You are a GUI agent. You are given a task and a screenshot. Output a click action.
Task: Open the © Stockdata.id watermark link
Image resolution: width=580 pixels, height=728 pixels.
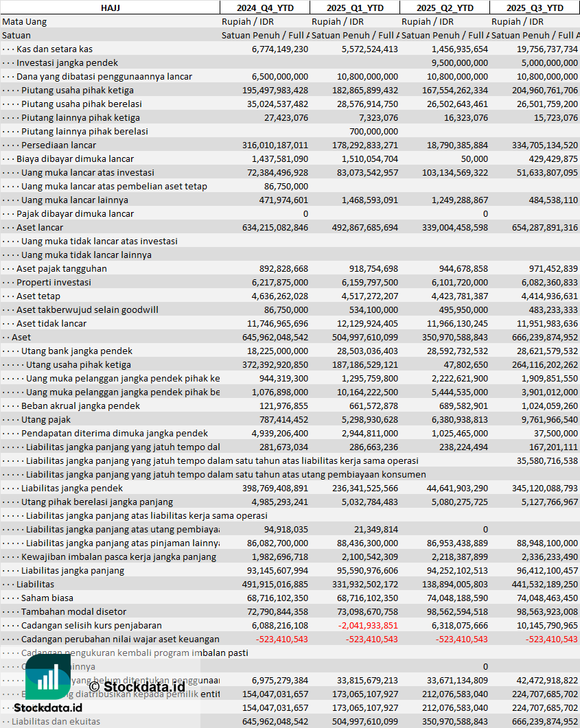click(x=137, y=685)
